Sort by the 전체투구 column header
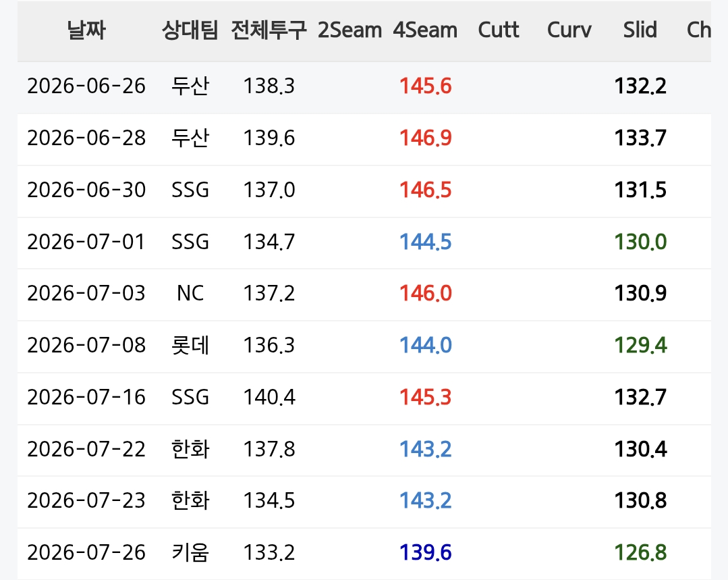The image size is (728, 580). click(269, 30)
